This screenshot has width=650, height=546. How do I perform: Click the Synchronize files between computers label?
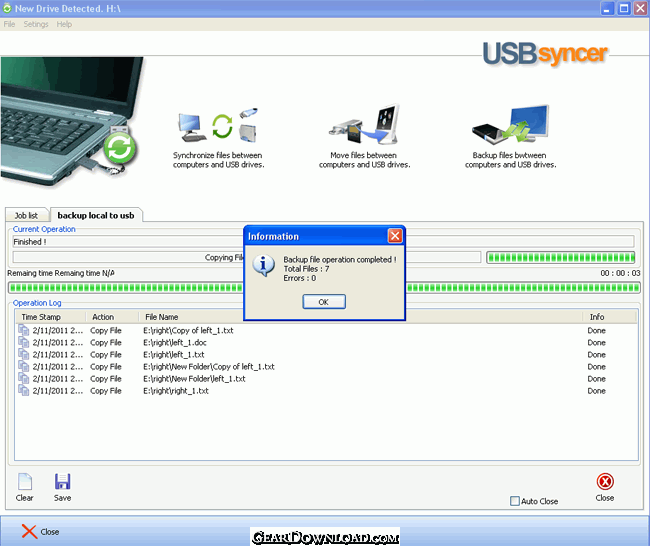click(x=218, y=160)
